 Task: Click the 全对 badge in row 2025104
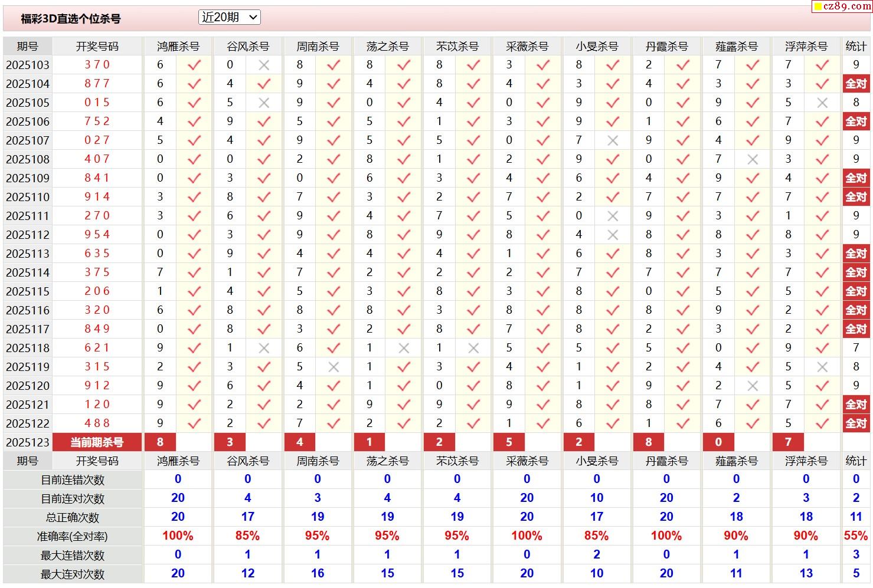click(856, 84)
